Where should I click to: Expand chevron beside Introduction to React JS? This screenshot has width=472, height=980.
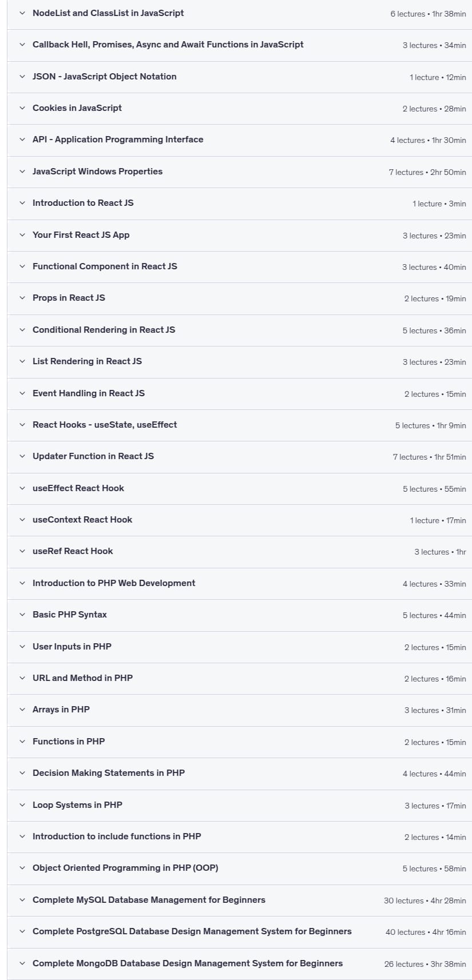tap(22, 203)
